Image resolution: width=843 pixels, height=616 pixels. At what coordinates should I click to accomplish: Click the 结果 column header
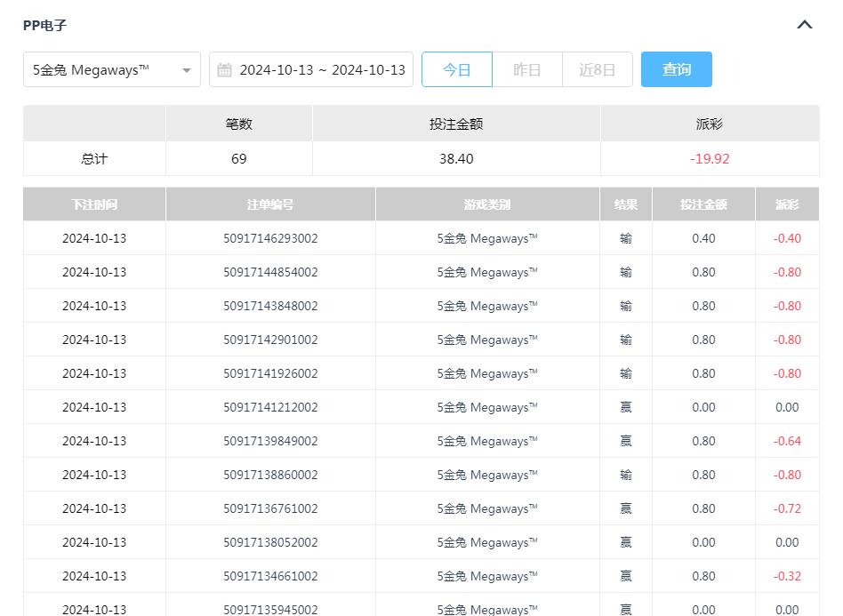pyautogui.click(x=626, y=204)
